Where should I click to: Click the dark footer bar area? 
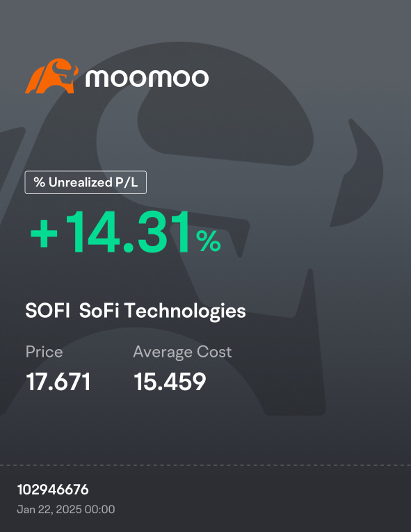(205, 499)
